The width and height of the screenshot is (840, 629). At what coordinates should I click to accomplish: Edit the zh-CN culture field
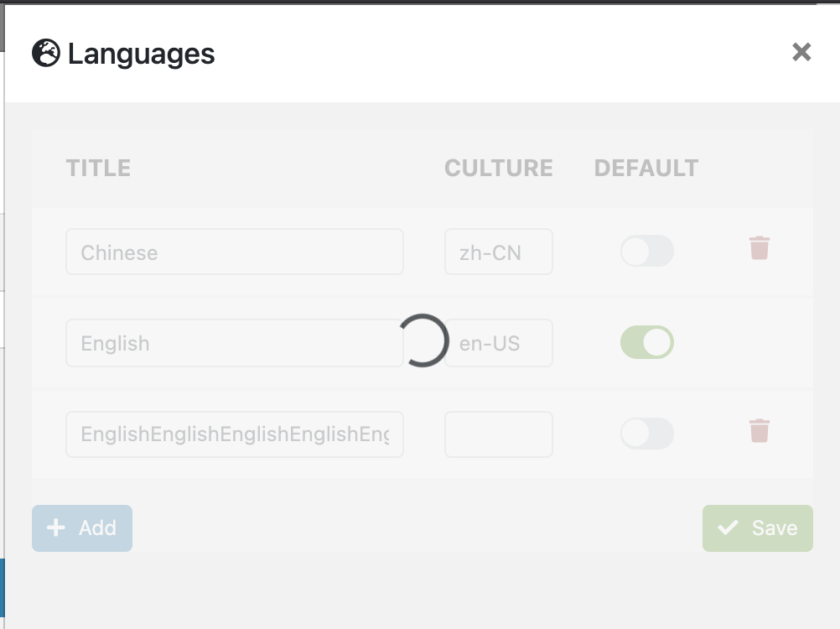(499, 252)
